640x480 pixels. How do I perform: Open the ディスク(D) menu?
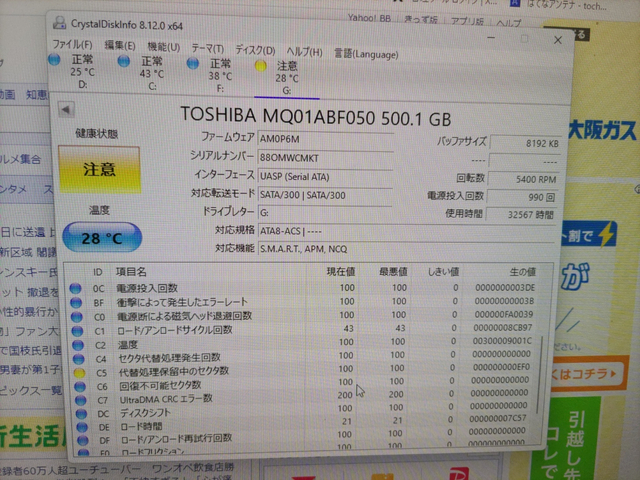click(255, 50)
